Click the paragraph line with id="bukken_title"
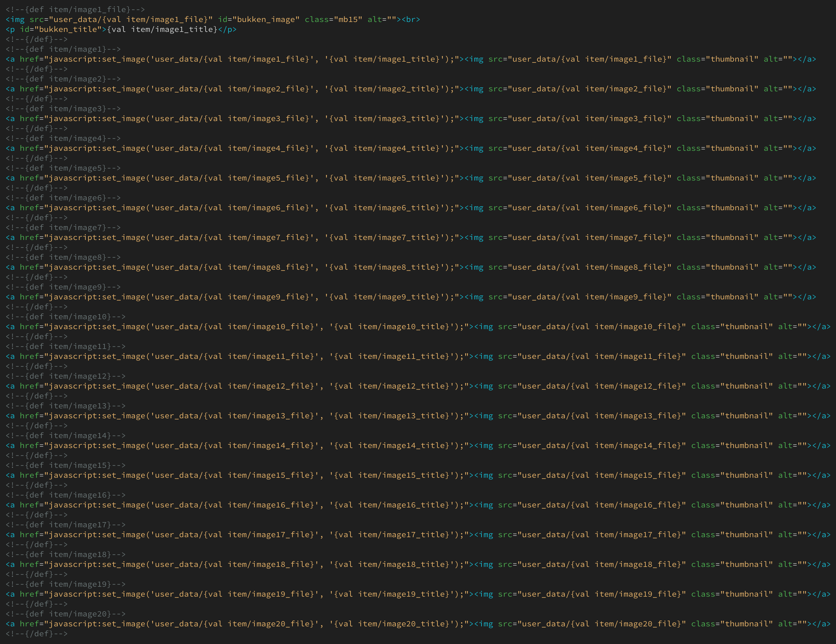 point(121,29)
